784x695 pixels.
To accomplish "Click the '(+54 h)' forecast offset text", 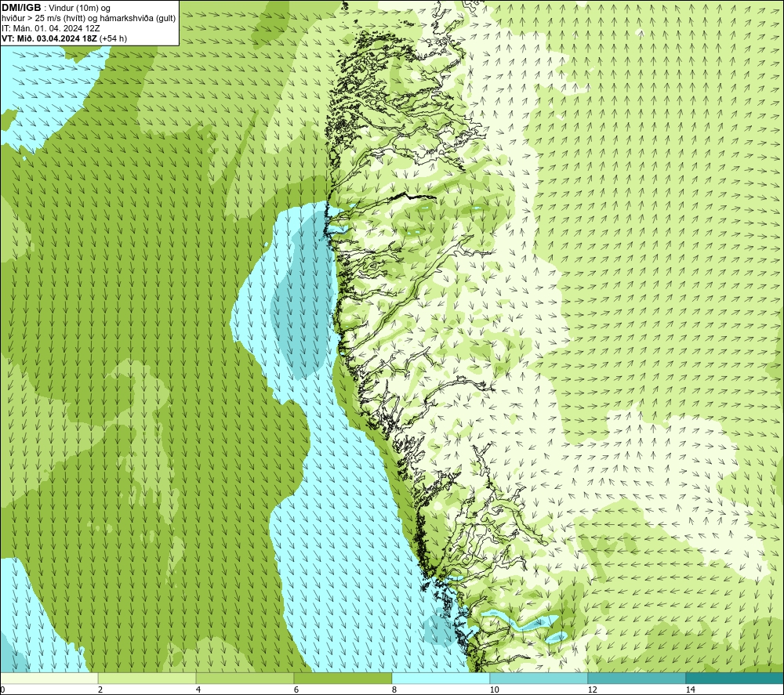I will click(x=114, y=38).
